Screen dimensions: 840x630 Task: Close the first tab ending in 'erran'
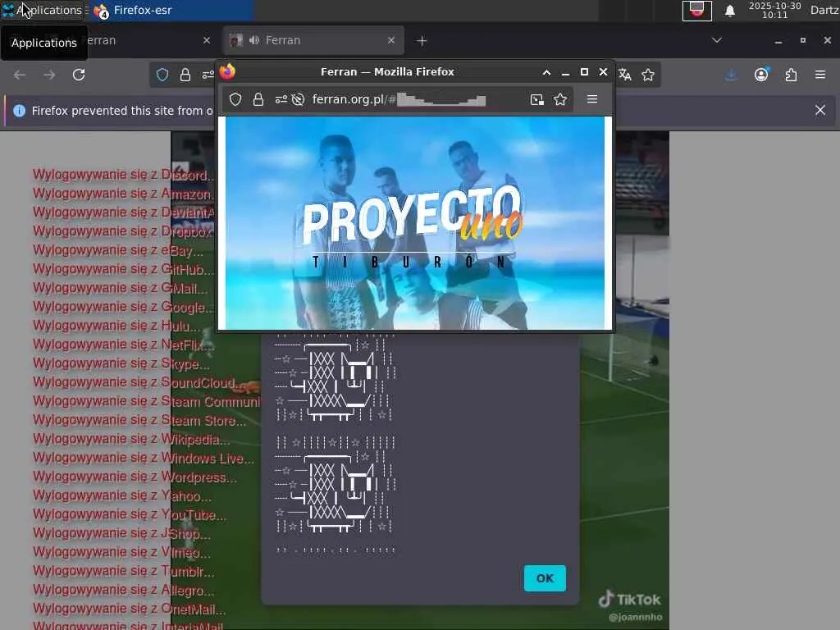pyautogui.click(x=207, y=40)
